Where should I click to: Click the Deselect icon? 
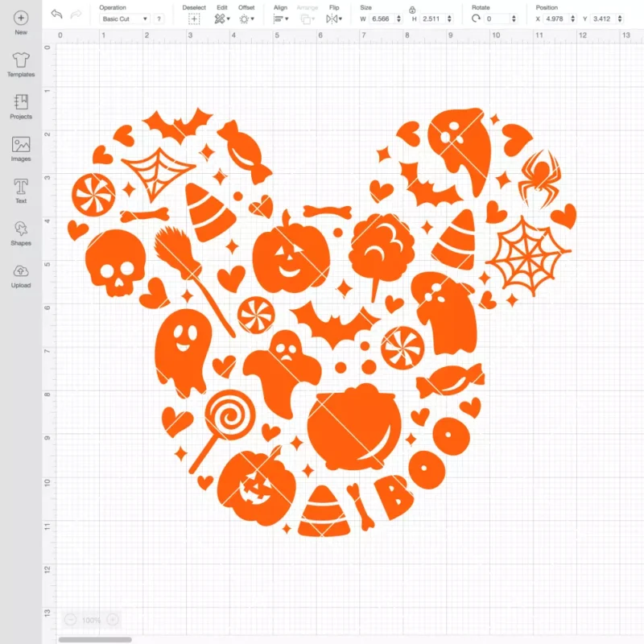(x=194, y=19)
